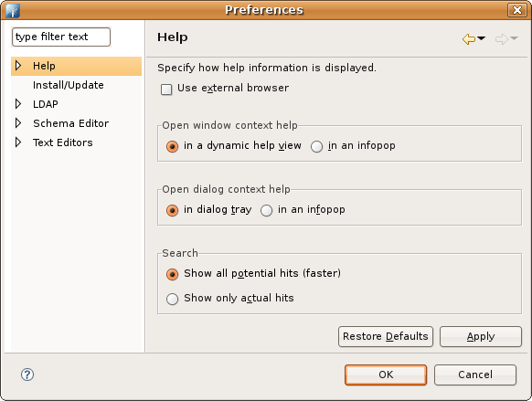
Task: Click the greyed forward navigation arrow
Action: (x=502, y=39)
